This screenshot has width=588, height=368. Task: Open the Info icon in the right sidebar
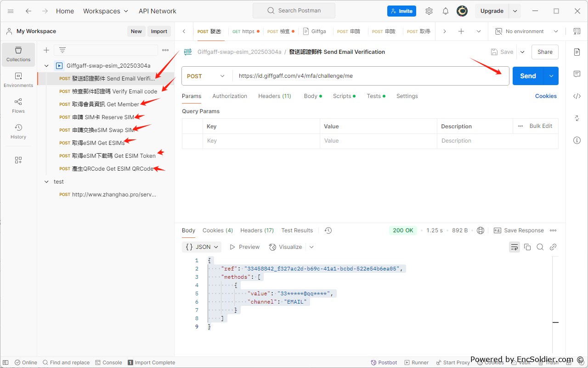(x=577, y=140)
